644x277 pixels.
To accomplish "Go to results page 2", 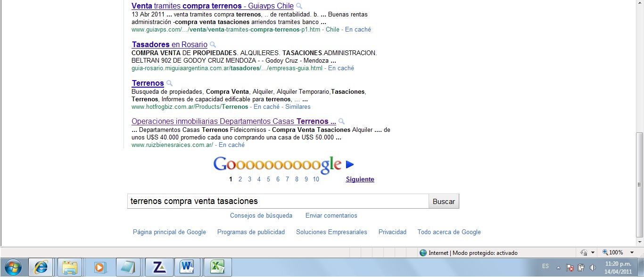I will click(240, 179).
